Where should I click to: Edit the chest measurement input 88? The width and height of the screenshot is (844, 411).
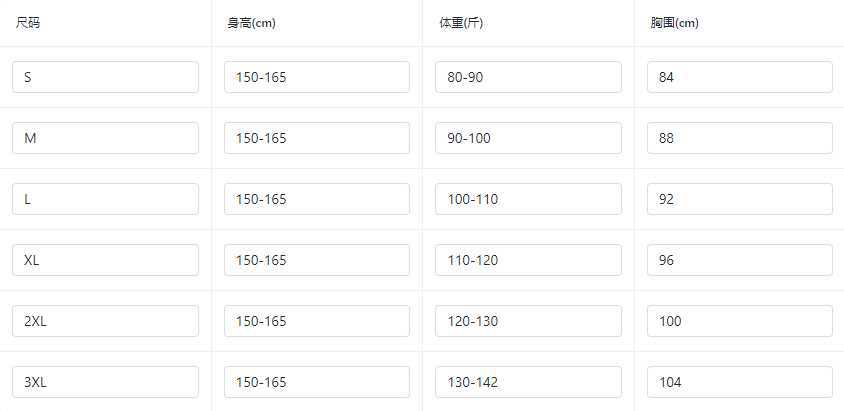point(739,138)
